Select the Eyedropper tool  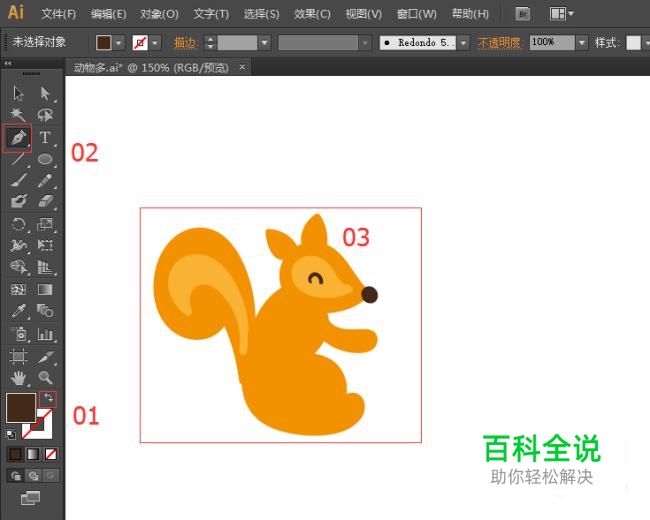(18, 311)
